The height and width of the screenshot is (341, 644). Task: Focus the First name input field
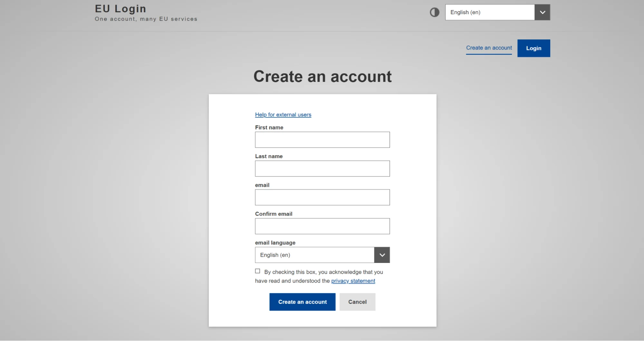tap(322, 140)
